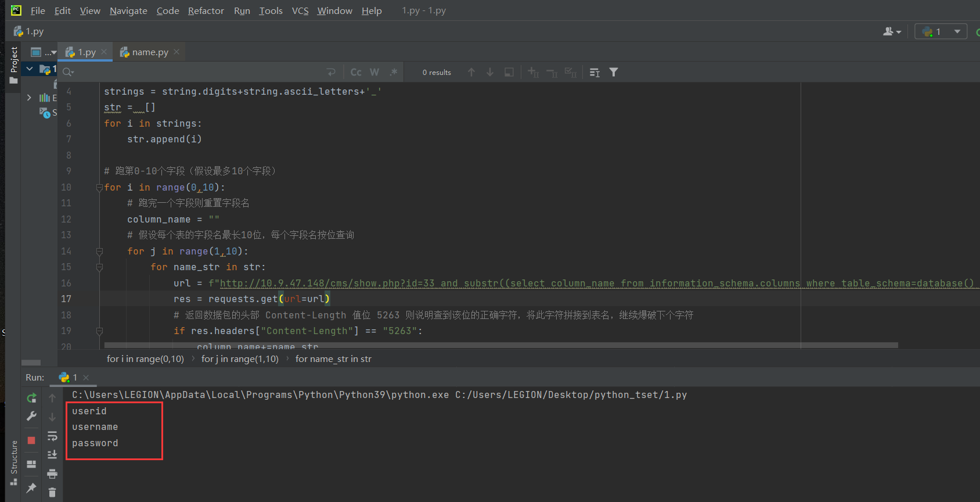Open the View menu
This screenshot has width=980, height=502.
pos(90,10)
